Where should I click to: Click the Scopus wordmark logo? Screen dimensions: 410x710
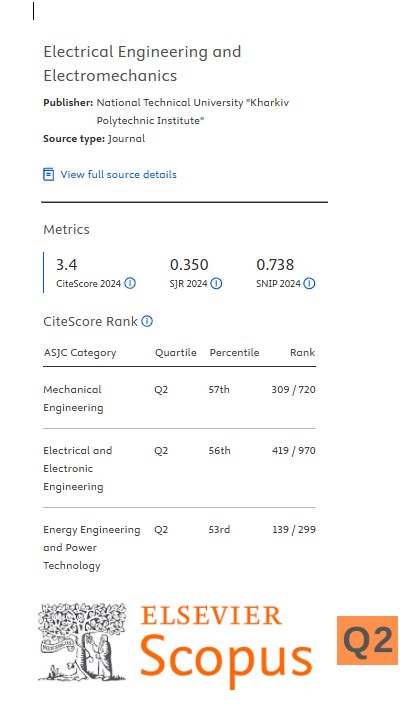(x=226, y=661)
